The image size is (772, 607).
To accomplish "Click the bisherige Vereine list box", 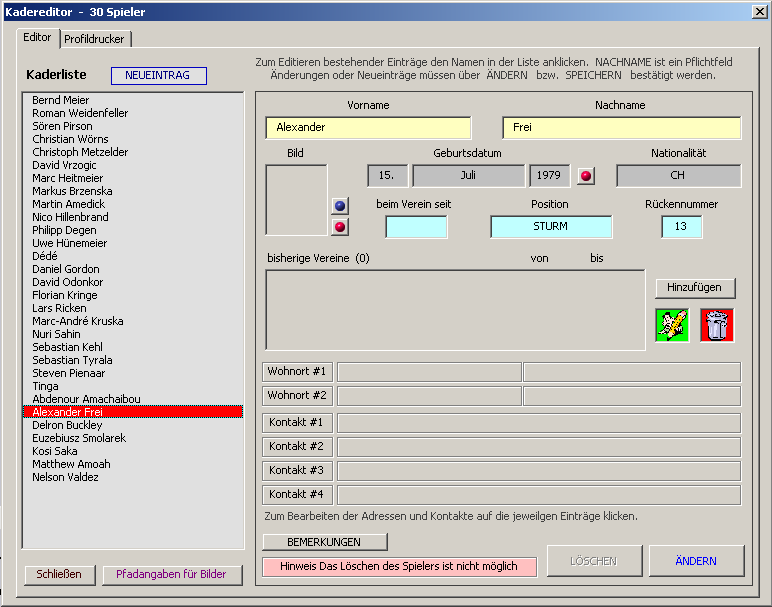I will (455, 310).
